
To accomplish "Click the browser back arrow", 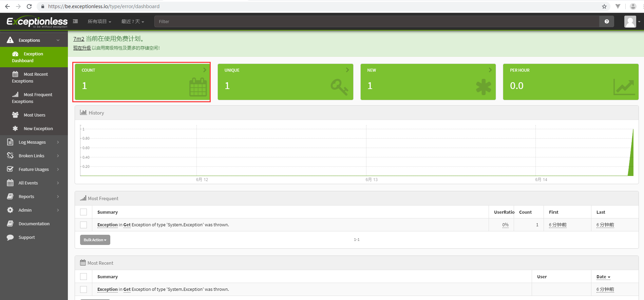I will [x=7, y=6].
